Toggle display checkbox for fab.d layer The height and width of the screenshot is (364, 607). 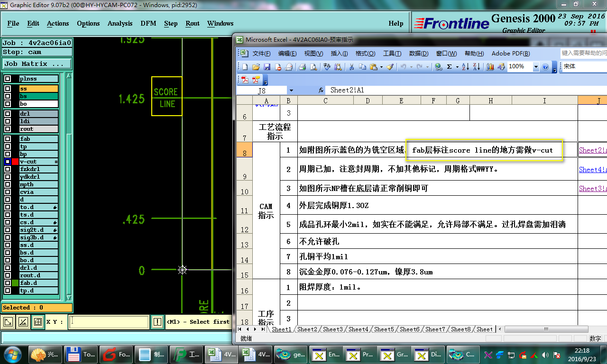point(8,283)
